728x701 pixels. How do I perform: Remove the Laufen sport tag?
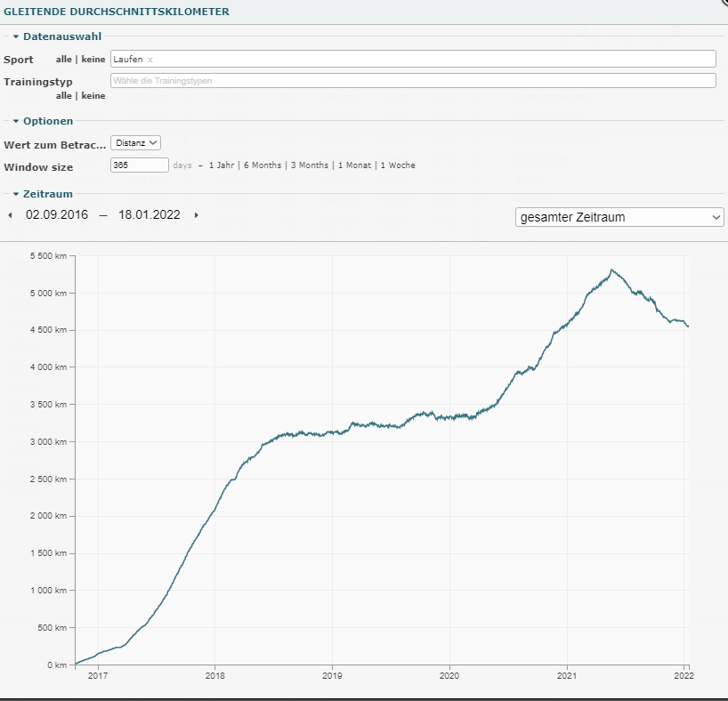tap(150, 60)
